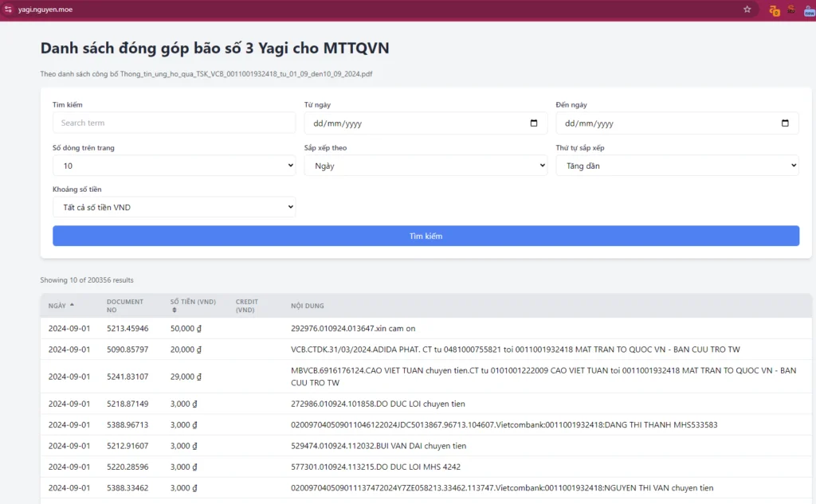
Task: Select document number 5212.91607
Action: tap(127, 446)
